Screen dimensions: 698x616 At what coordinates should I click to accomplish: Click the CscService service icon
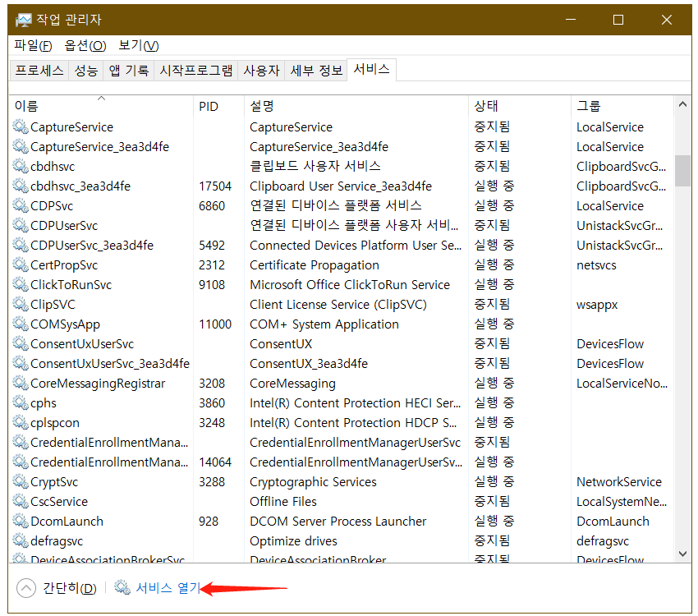[20, 501]
